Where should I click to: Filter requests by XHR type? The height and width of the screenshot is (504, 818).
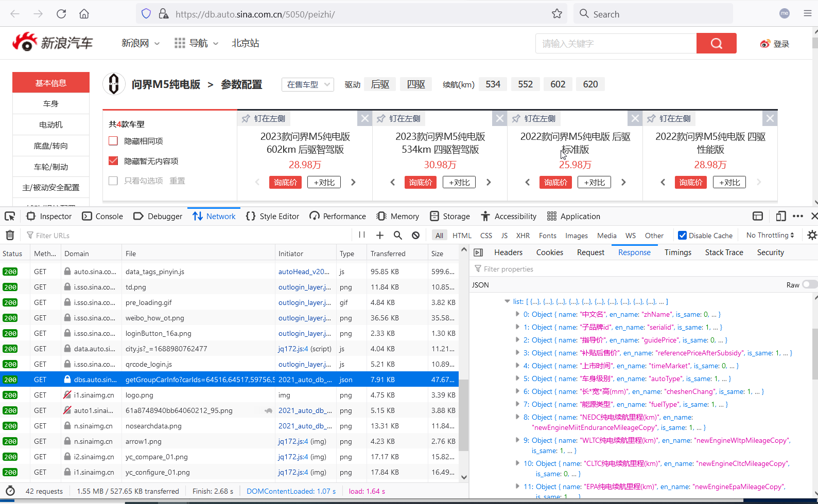[x=523, y=235]
